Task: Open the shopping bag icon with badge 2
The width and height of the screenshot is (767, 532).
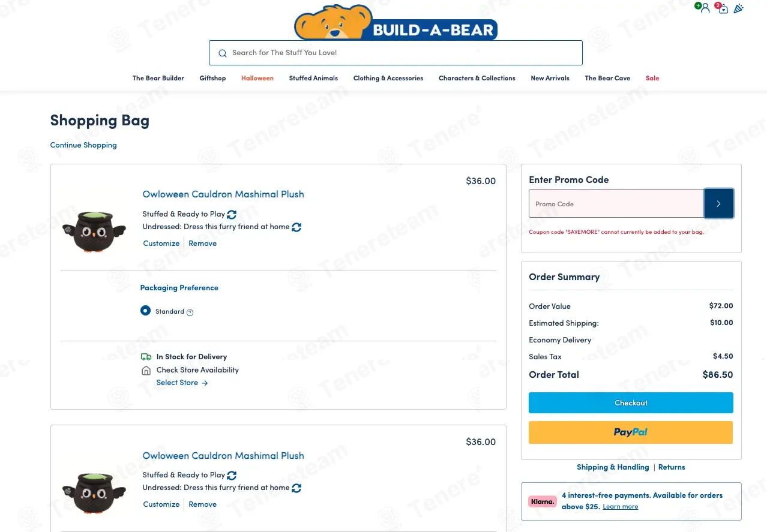Action: point(723,8)
